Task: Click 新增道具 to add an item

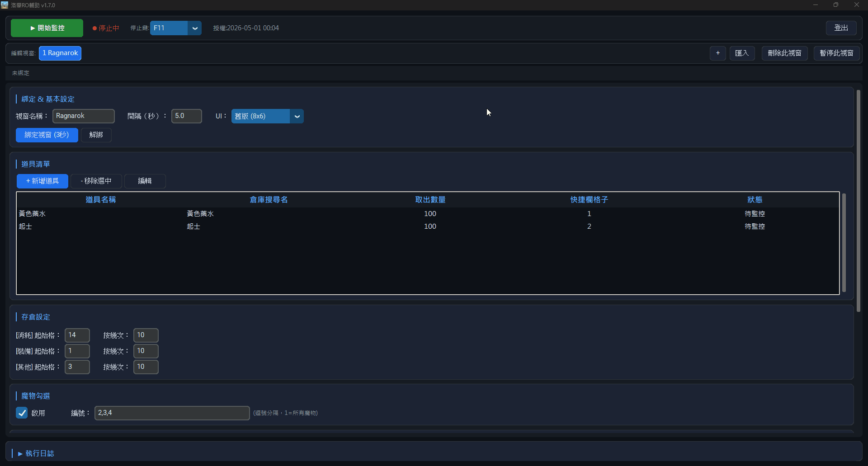Action: coord(42,181)
